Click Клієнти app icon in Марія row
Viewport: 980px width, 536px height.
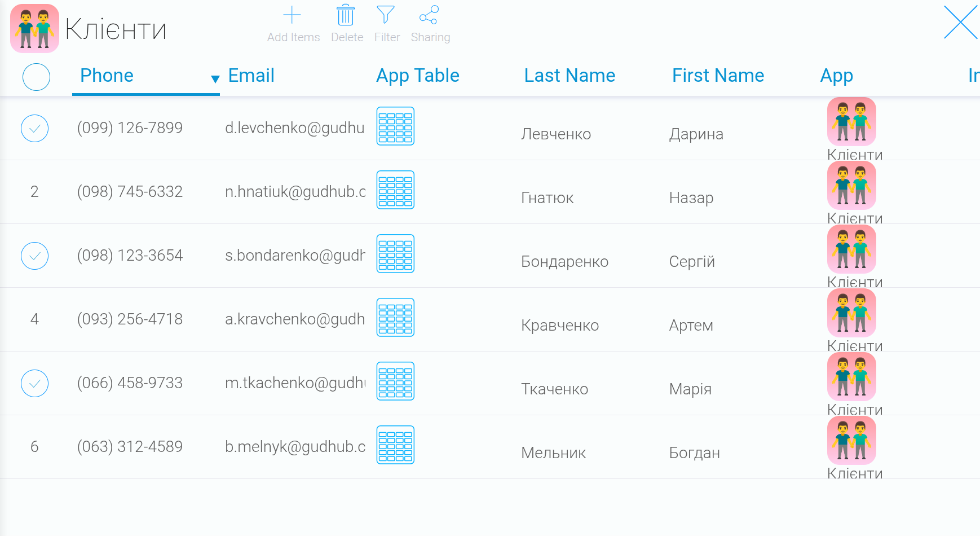click(851, 376)
